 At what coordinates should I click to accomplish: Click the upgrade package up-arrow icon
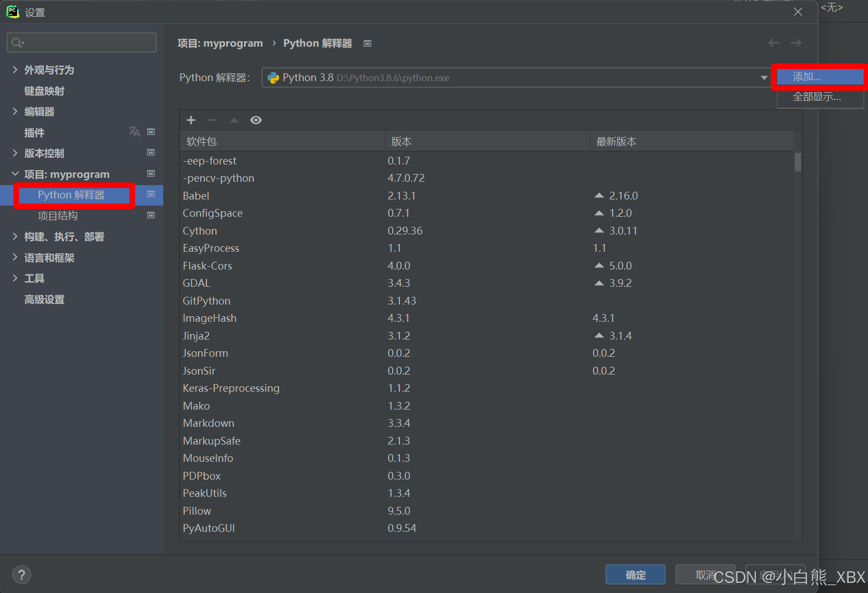(234, 120)
